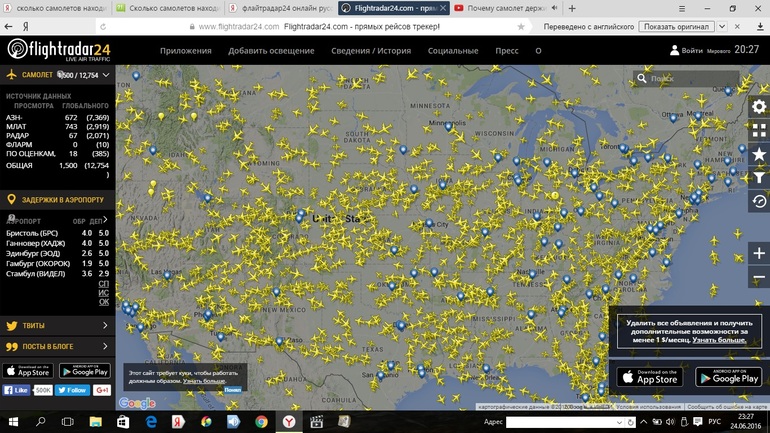Zoom in the map with plus button
This screenshot has width=770, height=433.
click(x=759, y=253)
